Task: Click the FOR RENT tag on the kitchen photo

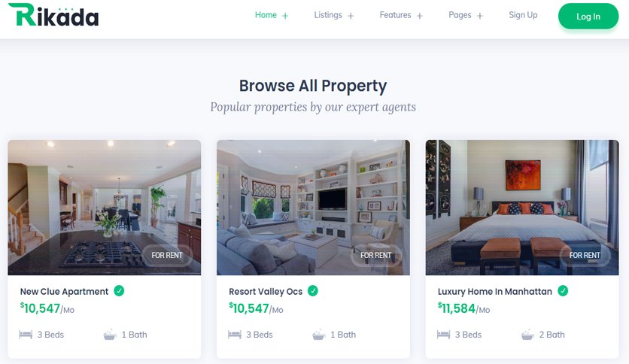Action: (x=167, y=256)
